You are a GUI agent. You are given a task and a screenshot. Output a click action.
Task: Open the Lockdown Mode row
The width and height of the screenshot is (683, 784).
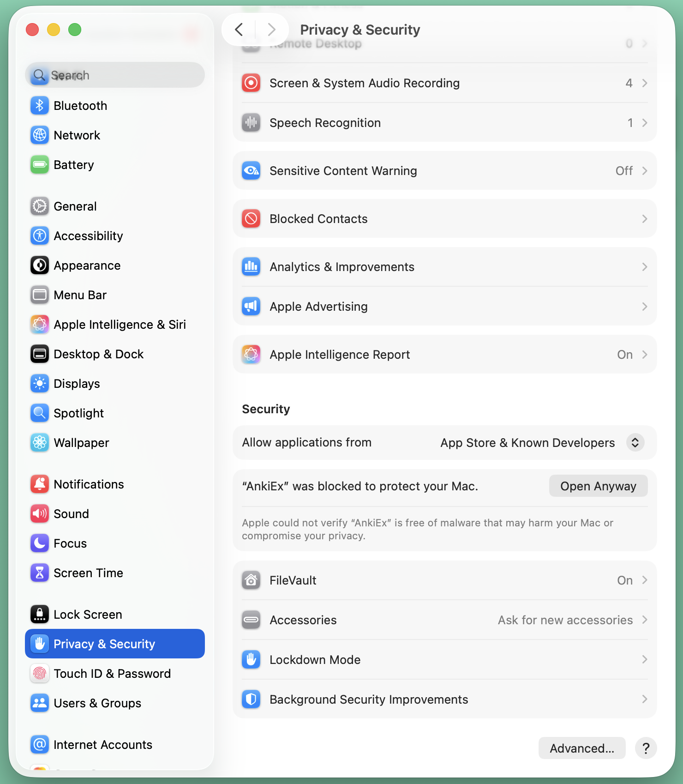pyautogui.click(x=445, y=659)
